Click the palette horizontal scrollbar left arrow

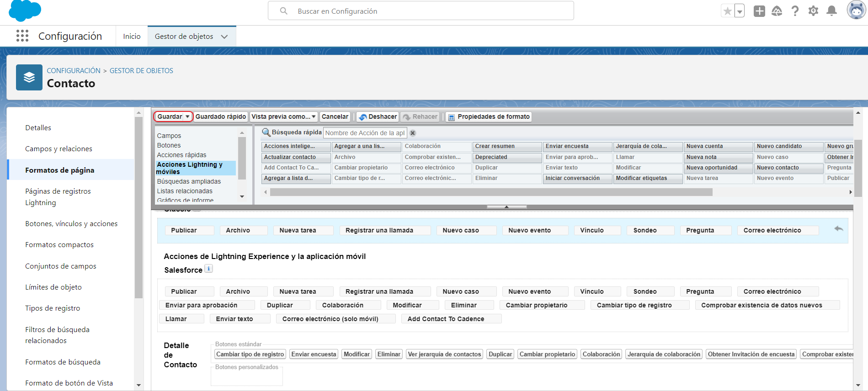pyautogui.click(x=266, y=192)
